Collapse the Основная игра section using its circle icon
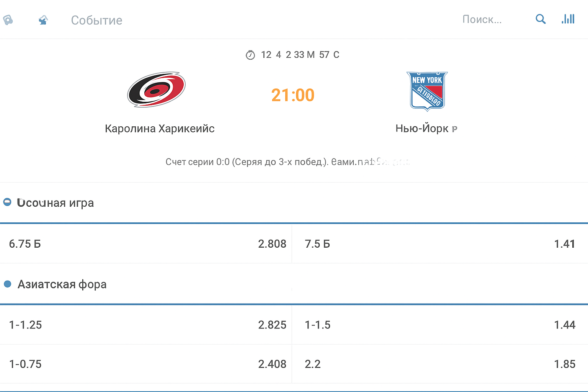 [7, 202]
